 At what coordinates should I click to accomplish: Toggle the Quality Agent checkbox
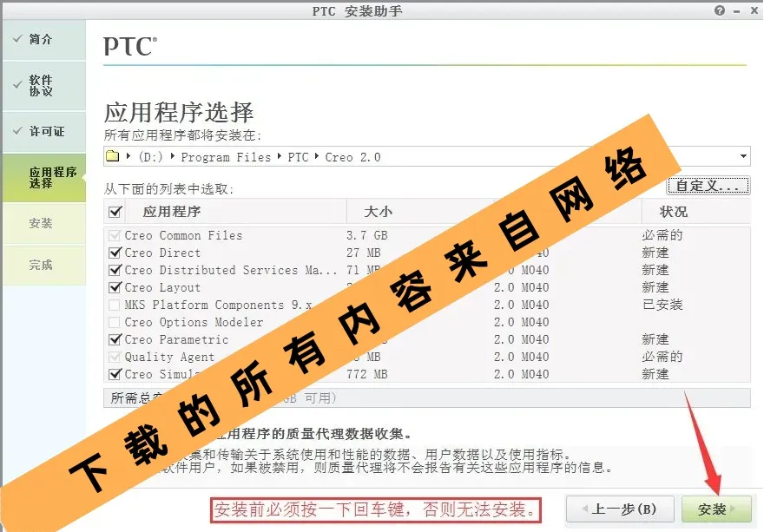[x=115, y=357]
